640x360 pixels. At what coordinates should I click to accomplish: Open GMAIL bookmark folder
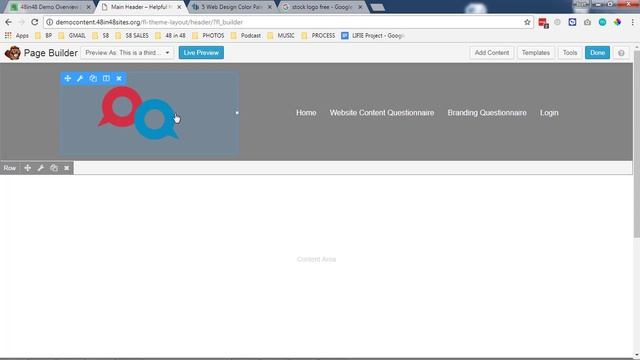click(x=72, y=36)
